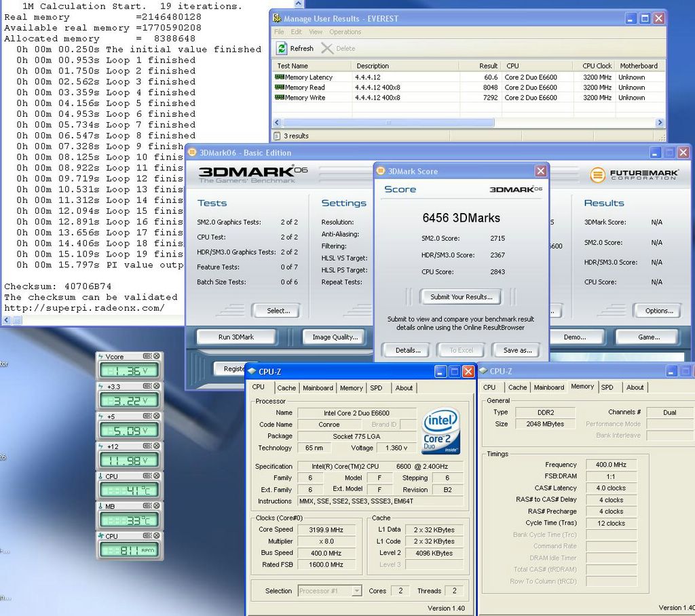695x616 pixels.
Task: Open the Edit menu in EVEREST
Action: tap(296, 32)
